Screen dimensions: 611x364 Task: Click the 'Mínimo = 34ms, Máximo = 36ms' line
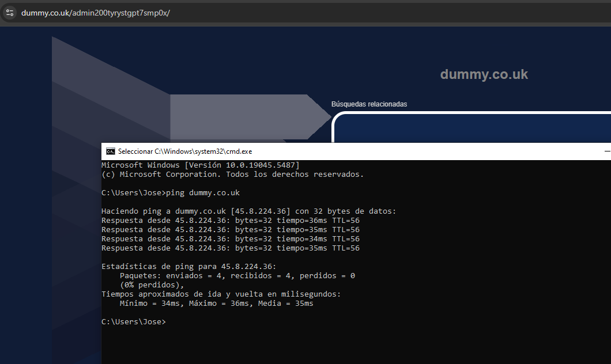[x=216, y=304]
